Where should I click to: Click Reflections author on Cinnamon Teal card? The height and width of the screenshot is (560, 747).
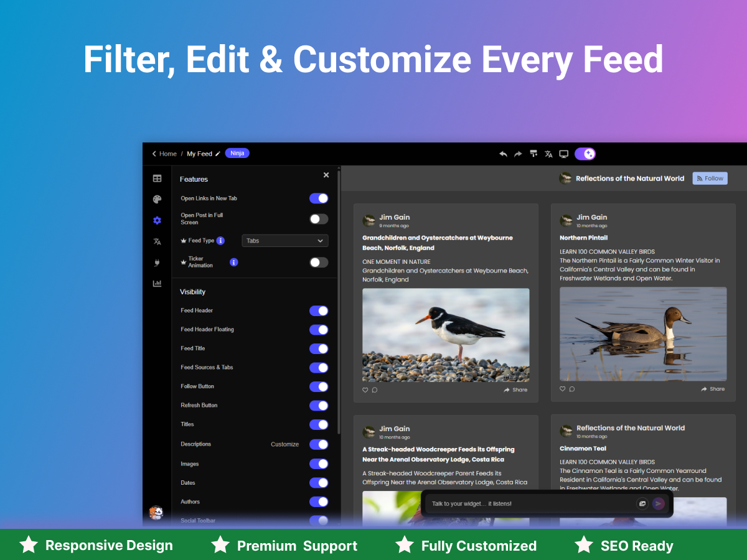coord(631,428)
